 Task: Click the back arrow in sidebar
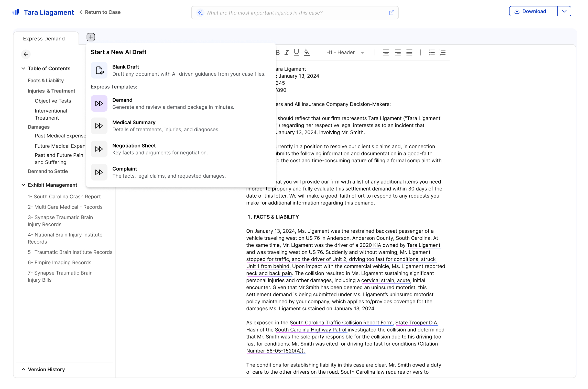click(x=26, y=54)
